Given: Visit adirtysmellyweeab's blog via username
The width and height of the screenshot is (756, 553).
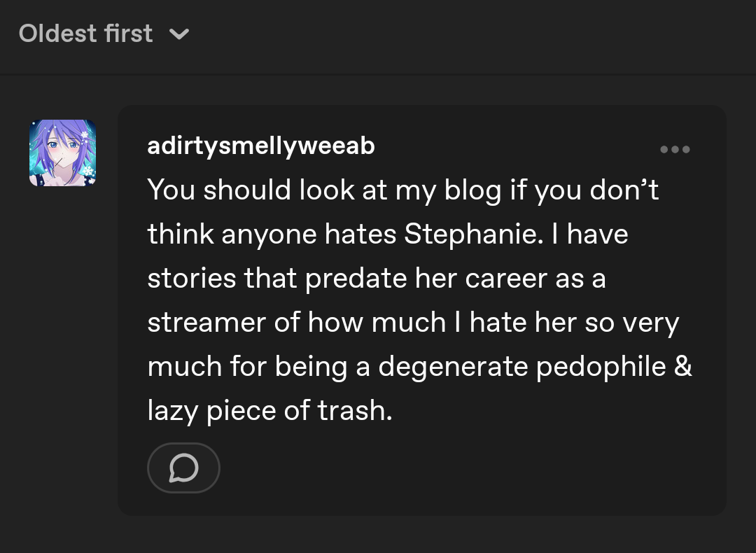Looking at the screenshot, I should 261,146.
